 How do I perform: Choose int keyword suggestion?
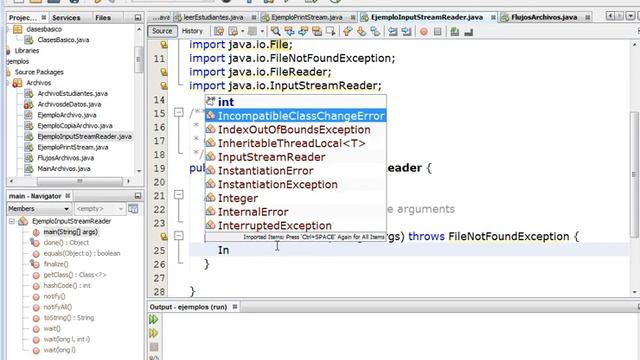click(296, 102)
